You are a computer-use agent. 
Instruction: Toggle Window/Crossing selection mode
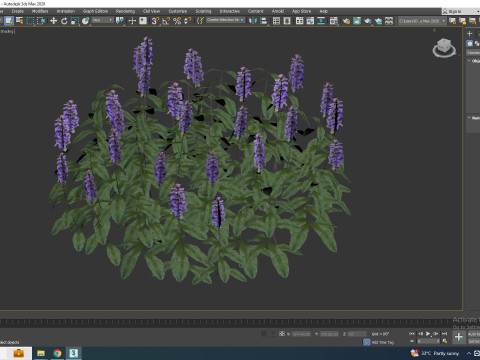pos(41,21)
